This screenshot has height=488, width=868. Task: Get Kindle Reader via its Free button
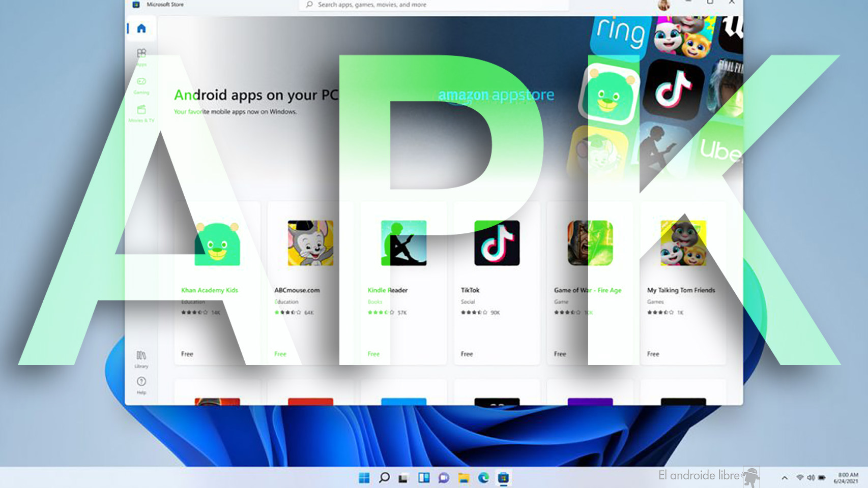coord(373,354)
